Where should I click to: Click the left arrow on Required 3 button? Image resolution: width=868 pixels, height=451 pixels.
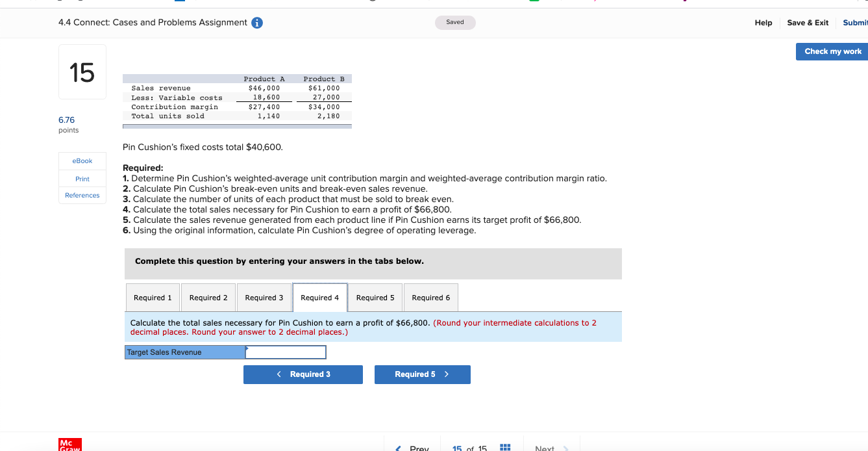tap(279, 374)
